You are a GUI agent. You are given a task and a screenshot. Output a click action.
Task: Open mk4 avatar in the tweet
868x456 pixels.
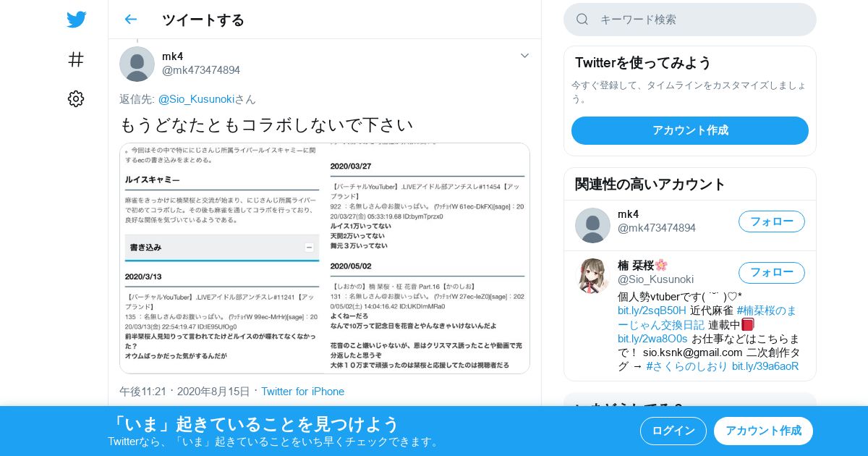[137, 64]
